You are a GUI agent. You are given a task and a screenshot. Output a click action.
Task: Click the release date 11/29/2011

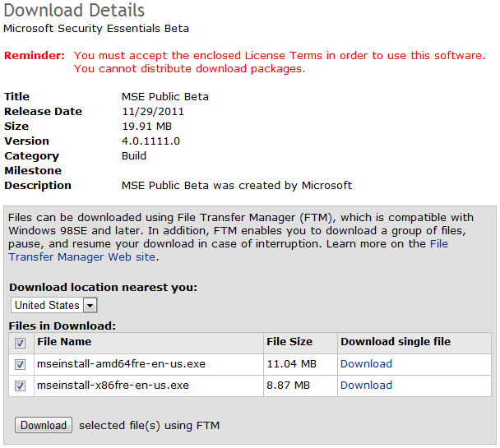pyautogui.click(x=153, y=112)
